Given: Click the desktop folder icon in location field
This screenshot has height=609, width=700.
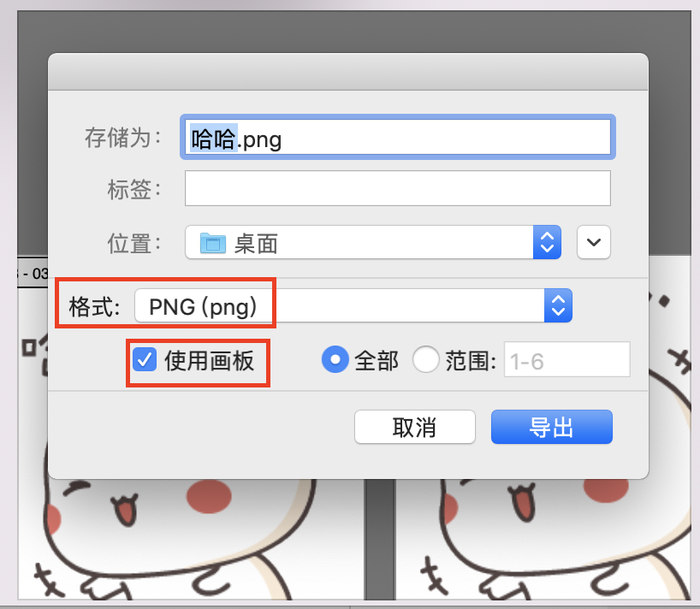Looking at the screenshot, I should [x=212, y=243].
